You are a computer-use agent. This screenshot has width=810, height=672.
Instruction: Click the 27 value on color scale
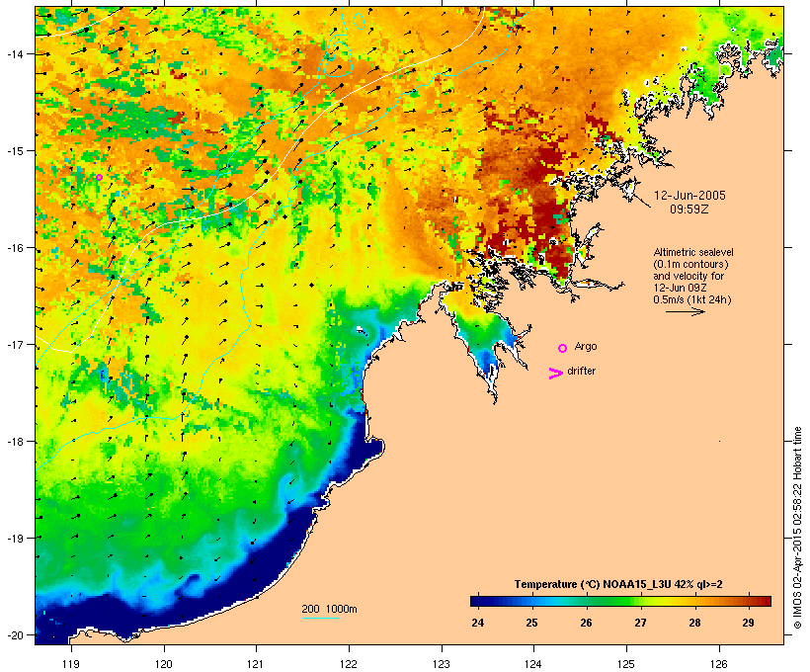point(640,623)
